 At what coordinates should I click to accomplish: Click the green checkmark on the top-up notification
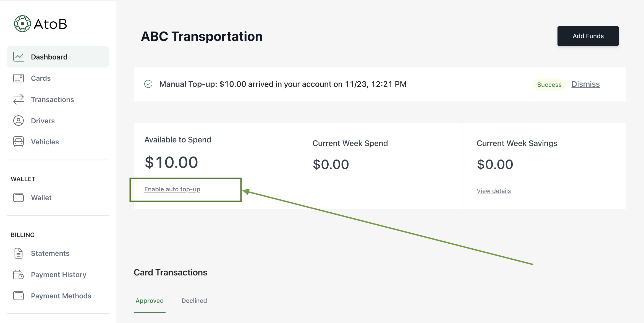click(x=148, y=84)
